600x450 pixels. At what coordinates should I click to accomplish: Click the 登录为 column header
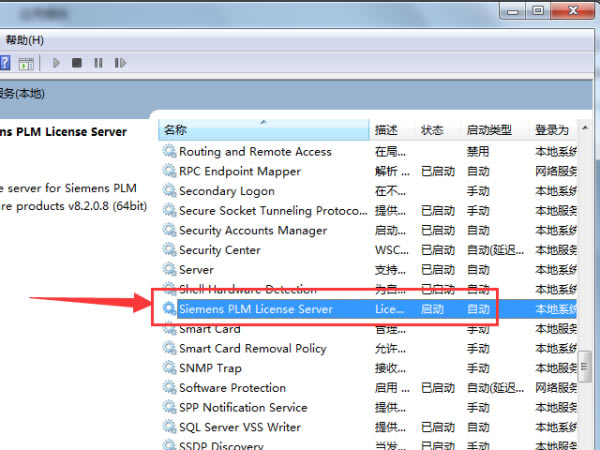(553, 130)
